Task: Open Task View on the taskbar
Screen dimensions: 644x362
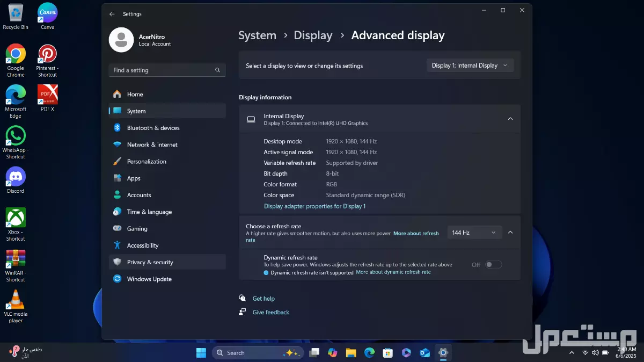Action: pos(314,353)
